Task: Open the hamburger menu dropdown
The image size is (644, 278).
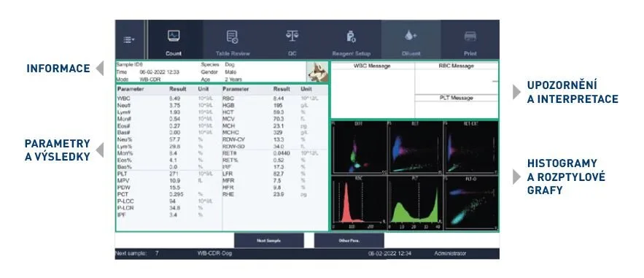Action: pyautogui.click(x=129, y=40)
